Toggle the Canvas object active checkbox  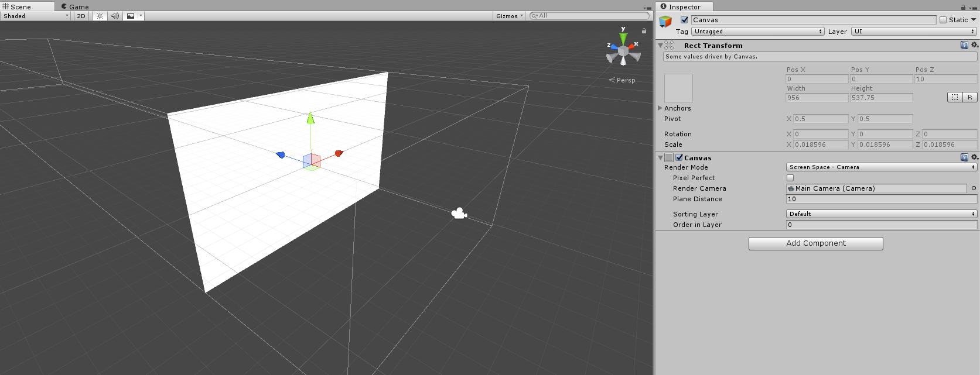pyautogui.click(x=684, y=20)
